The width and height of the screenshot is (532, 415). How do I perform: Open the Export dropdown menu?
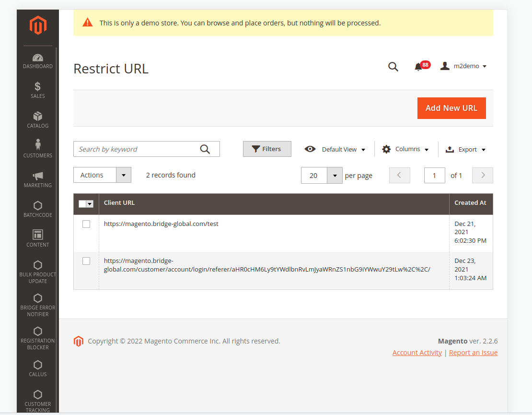click(466, 149)
